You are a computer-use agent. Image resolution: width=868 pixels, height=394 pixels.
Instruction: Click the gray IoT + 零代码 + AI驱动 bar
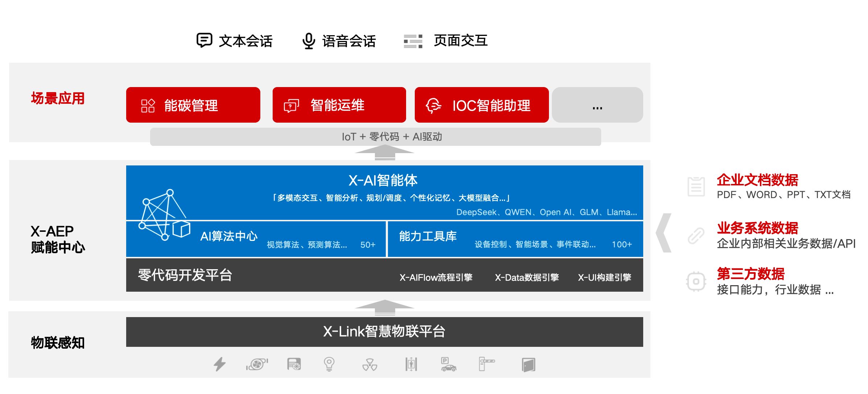coord(393,137)
